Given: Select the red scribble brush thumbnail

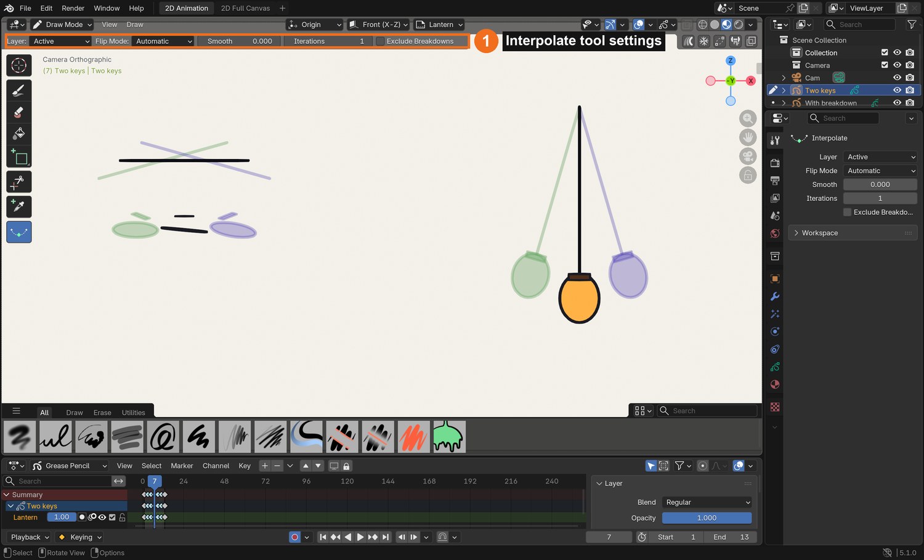Looking at the screenshot, I should [413, 437].
